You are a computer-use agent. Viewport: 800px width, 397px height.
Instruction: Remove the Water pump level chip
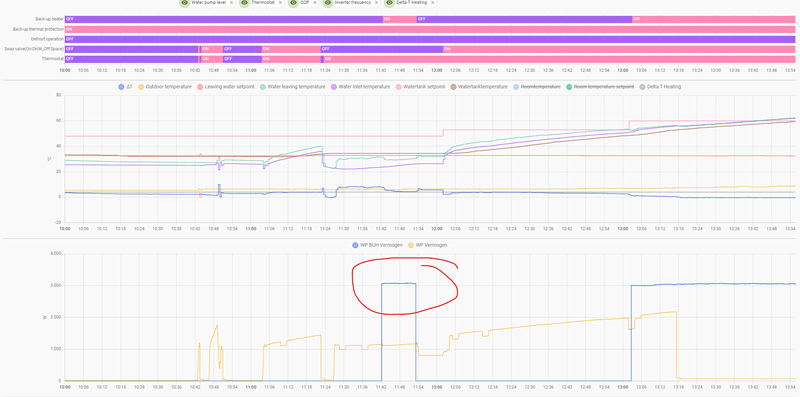pos(231,3)
